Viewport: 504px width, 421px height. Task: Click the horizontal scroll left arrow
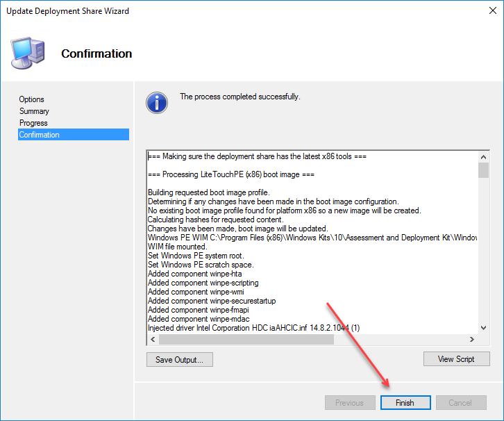(x=153, y=340)
